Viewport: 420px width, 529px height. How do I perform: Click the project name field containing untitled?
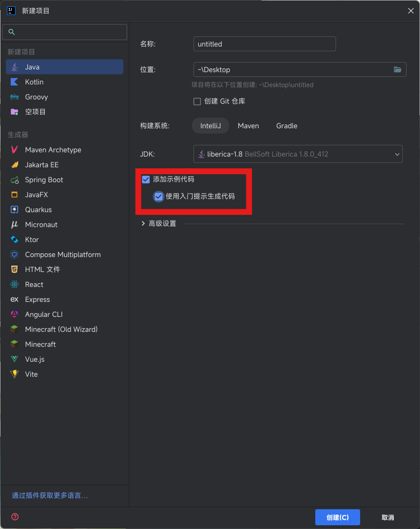tap(265, 44)
